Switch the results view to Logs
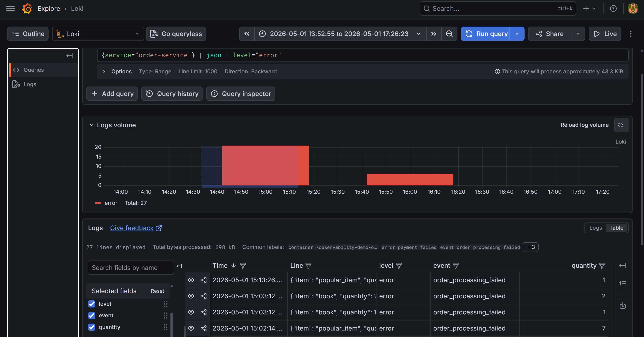The image size is (644, 337). [595, 228]
